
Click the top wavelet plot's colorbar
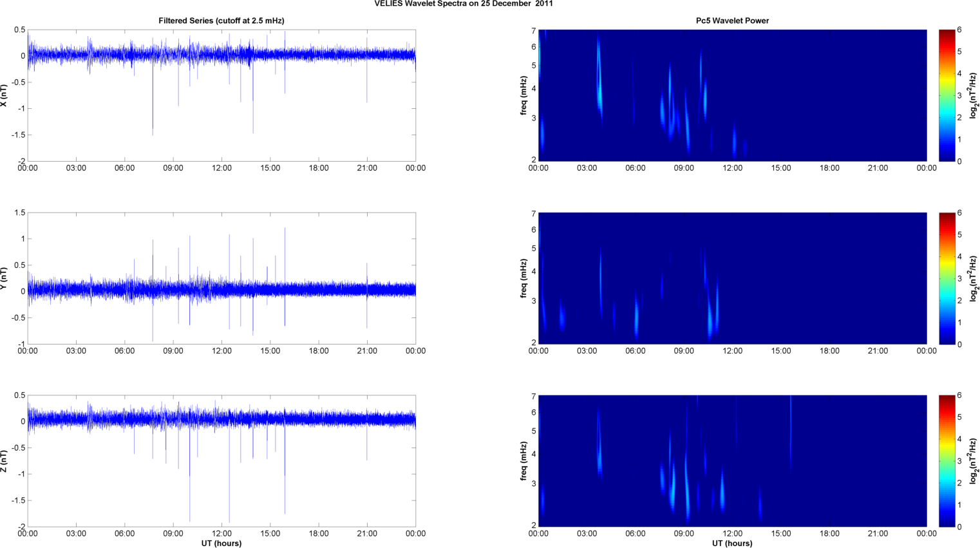tap(947, 95)
